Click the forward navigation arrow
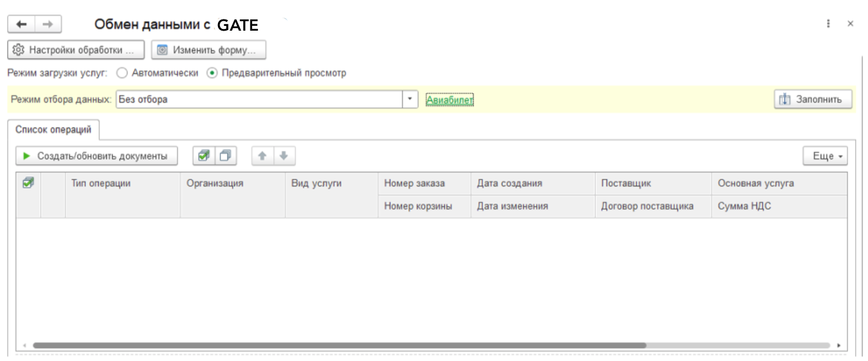Image resolution: width=868 pixels, height=361 pixels. [x=48, y=24]
